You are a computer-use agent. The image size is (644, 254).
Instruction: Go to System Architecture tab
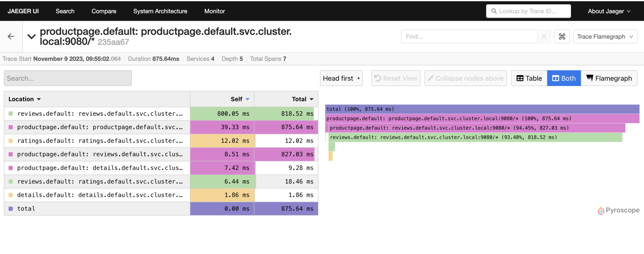160,11
